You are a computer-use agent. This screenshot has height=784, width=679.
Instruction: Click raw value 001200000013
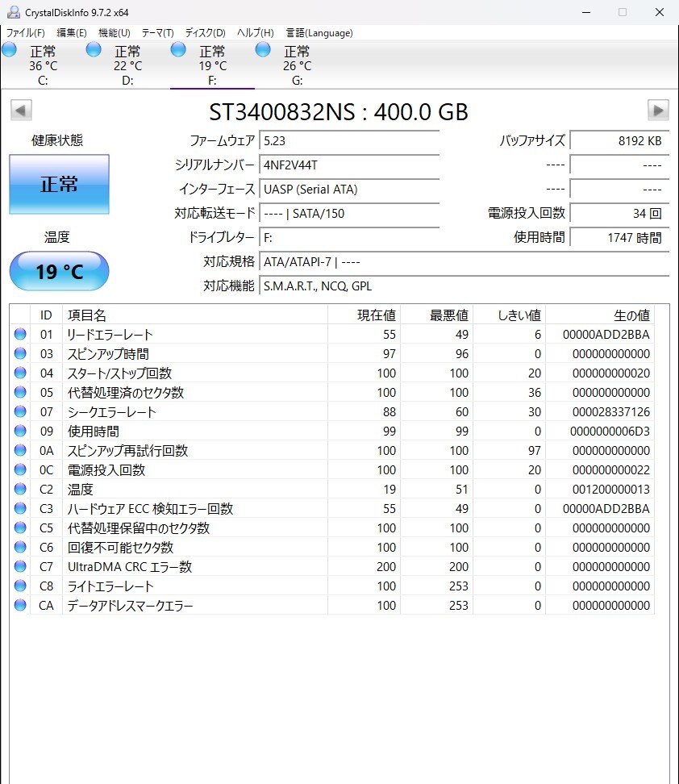point(611,489)
